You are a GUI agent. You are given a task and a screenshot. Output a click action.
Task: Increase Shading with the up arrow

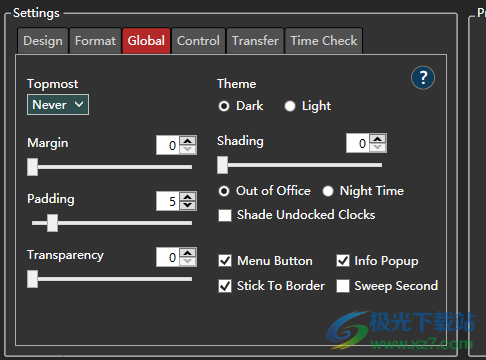(x=378, y=139)
